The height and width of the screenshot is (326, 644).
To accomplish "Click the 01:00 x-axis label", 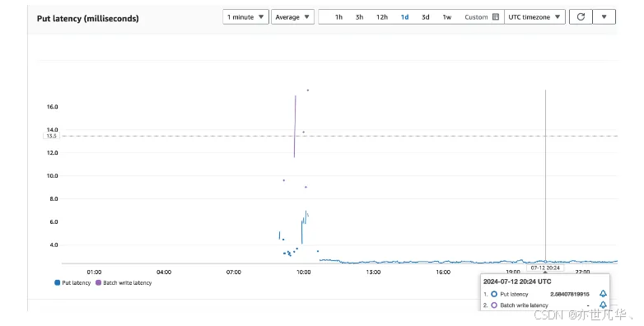I will (94, 272).
